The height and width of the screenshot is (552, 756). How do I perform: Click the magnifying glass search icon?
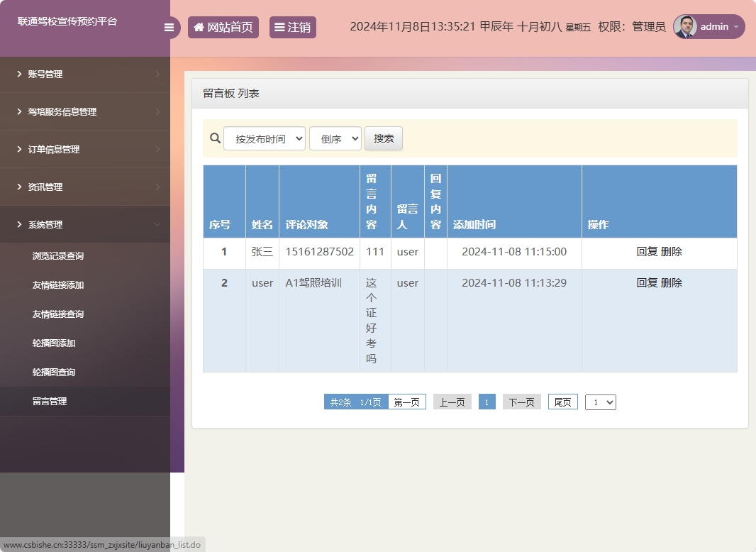[215, 138]
